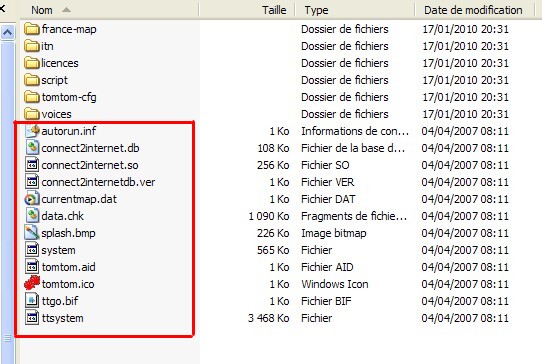Click the script folder icon
The height and width of the screenshot is (364, 542).
[32, 80]
